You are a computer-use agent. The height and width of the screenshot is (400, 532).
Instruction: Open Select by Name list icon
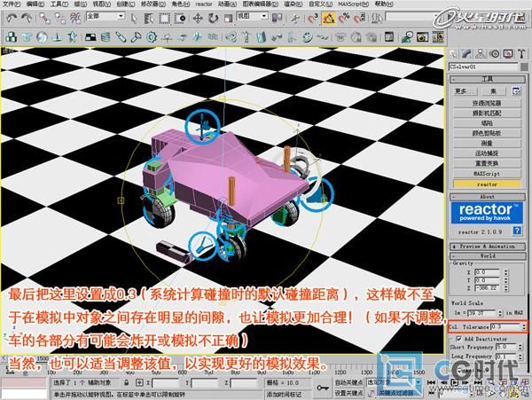tap(149, 19)
